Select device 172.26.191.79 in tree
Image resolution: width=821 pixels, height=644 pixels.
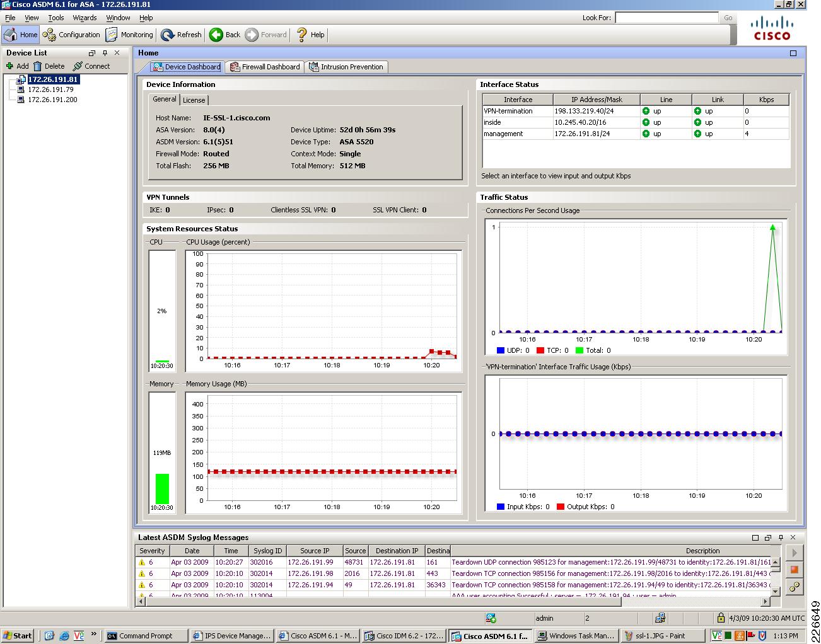click(50, 89)
